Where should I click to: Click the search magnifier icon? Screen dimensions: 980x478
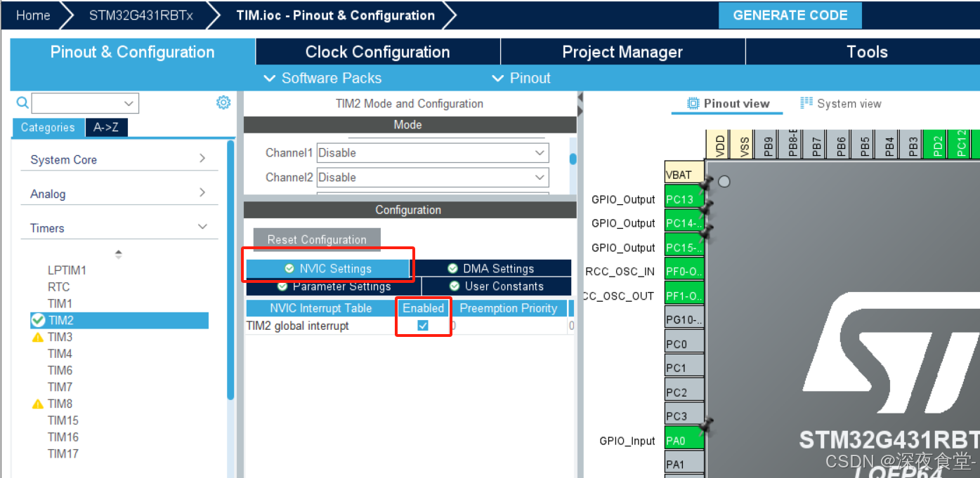[x=22, y=103]
